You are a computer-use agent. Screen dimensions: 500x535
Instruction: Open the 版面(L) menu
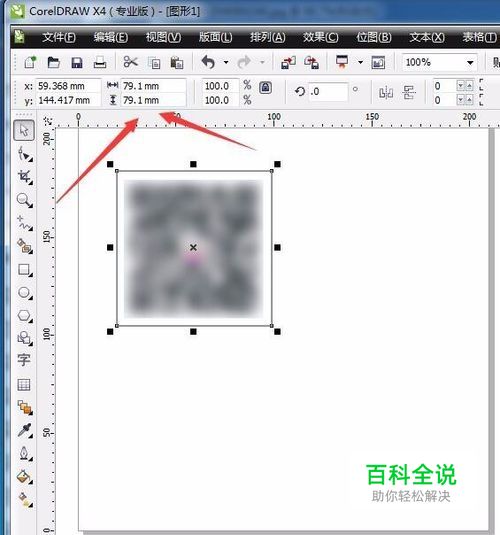215,37
